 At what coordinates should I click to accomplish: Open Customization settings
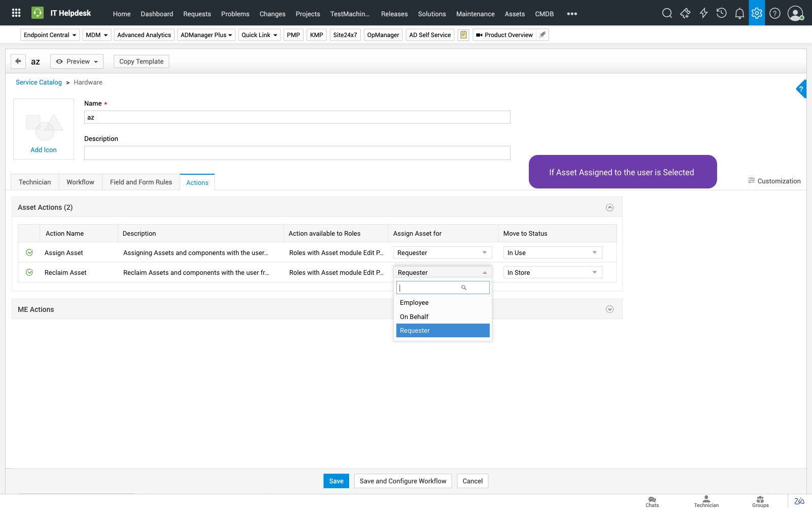coord(774,181)
